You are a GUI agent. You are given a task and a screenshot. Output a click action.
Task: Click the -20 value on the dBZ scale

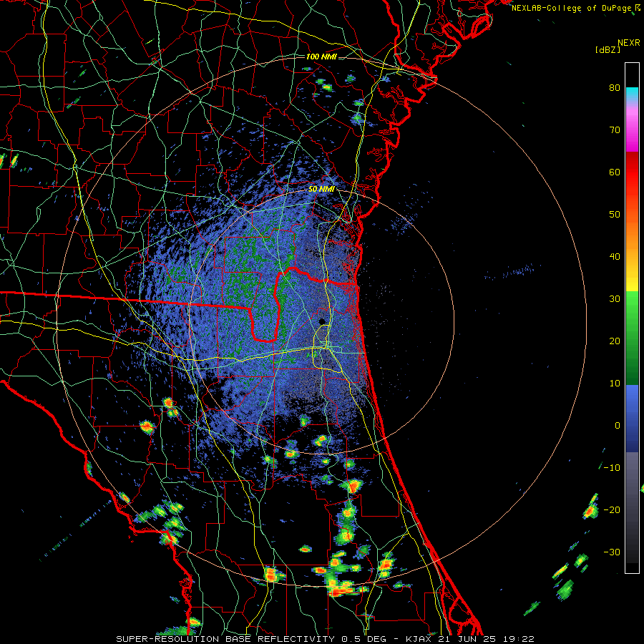[612, 509]
